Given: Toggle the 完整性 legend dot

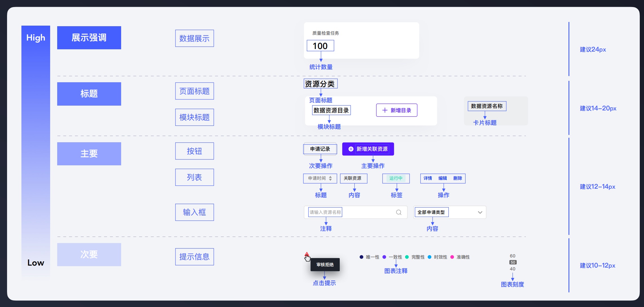Looking at the screenshot, I should pyautogui.click(x=407, y=257).
